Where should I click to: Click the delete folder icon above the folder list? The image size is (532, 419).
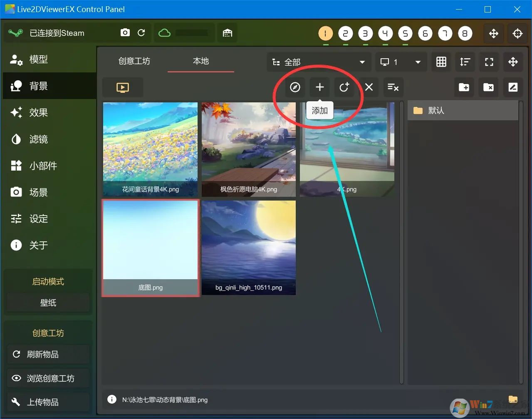pos(489,87)
